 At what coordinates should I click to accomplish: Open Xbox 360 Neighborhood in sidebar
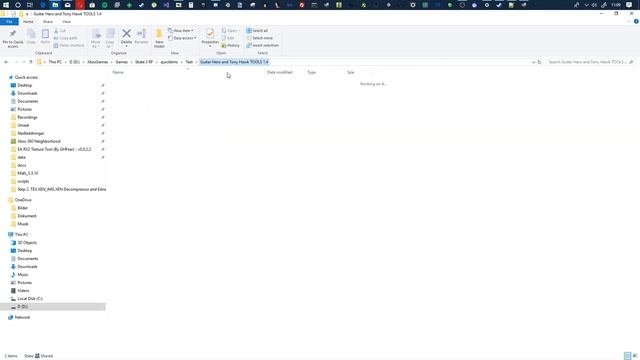39,141
